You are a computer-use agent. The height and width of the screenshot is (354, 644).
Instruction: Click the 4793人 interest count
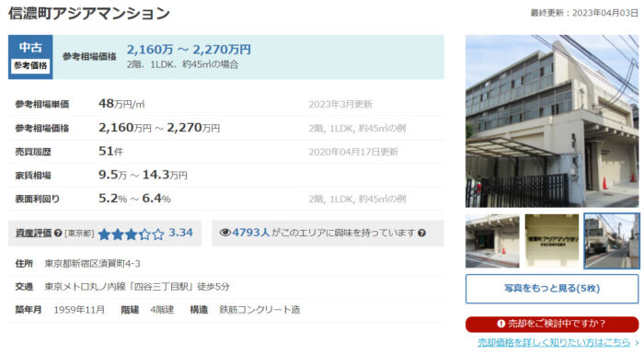pyautogui.click(x=251, y=233)
